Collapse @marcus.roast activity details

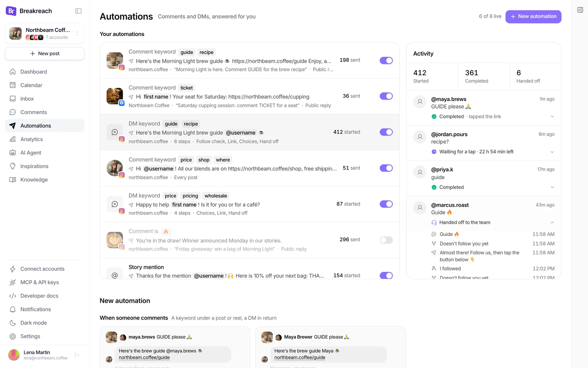pyautogui.click(x=552, y=223)
